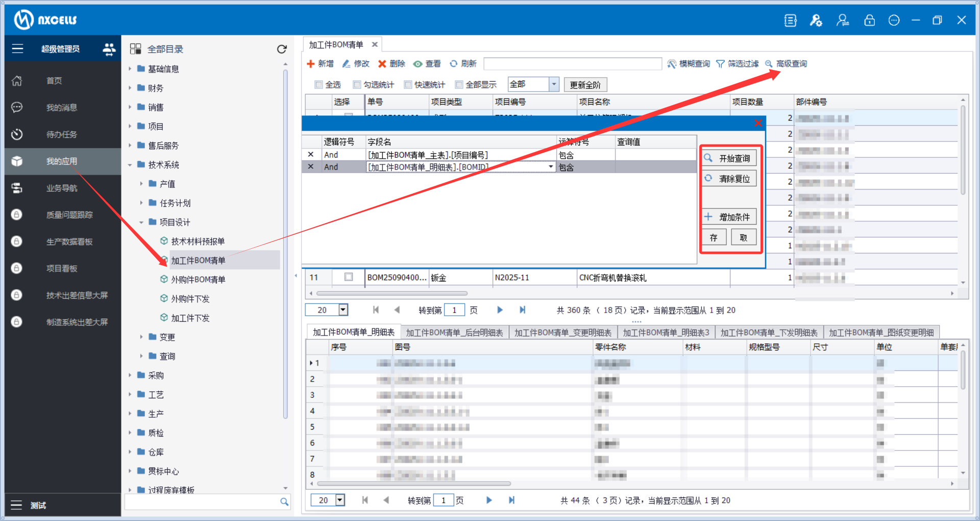Click the red 删除 toolbar icon
The image size is (980, 521).
tap(382, 64)
